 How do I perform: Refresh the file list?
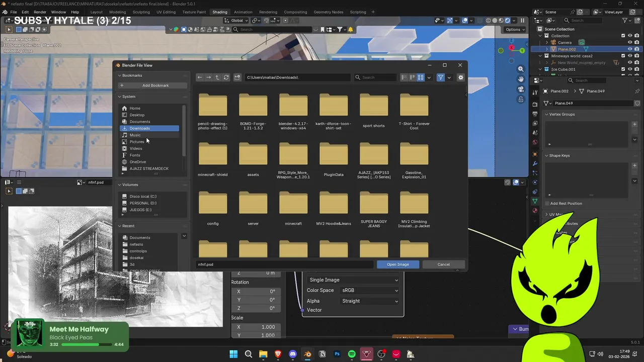coord(226,77)
